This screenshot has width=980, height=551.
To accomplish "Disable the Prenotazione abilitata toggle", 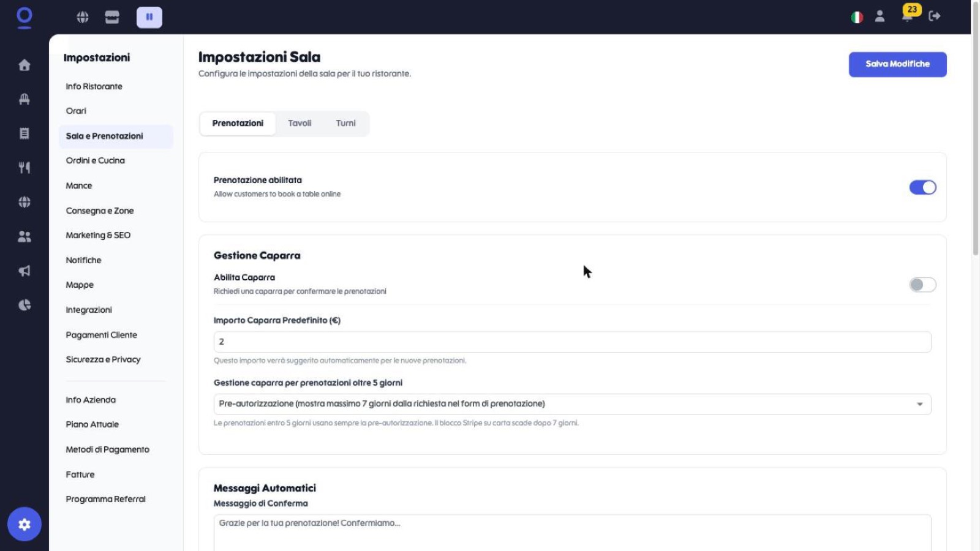I will (x=922, y=187).
